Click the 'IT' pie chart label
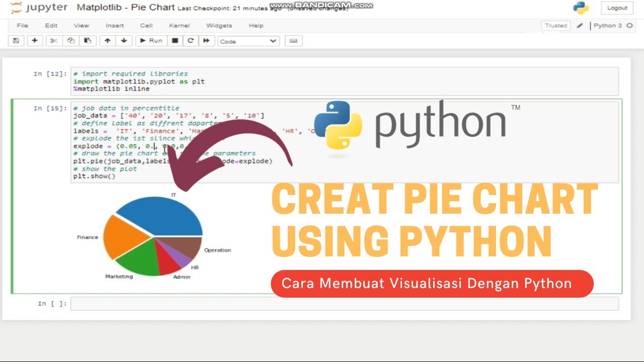Screen dimensions: 644x362 point(174,195)
